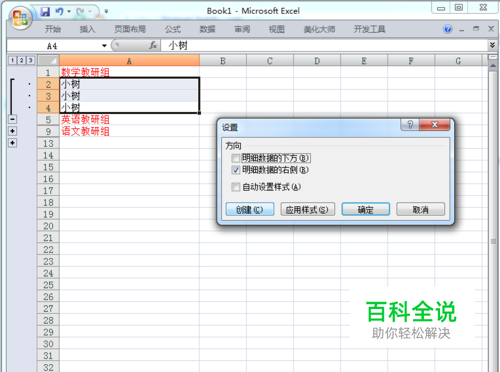Click the 创建 button in dialog
The image size is (500, 372).
point(250,209)
